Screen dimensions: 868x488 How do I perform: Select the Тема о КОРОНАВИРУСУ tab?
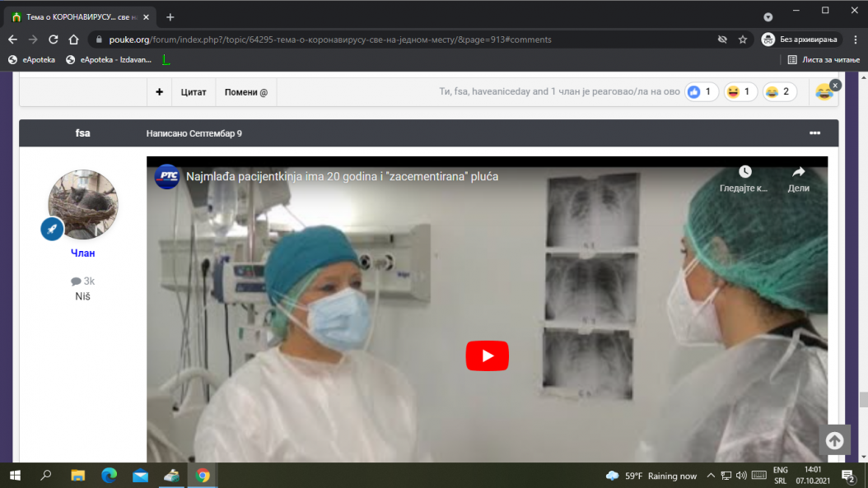(x=81, y=17)
